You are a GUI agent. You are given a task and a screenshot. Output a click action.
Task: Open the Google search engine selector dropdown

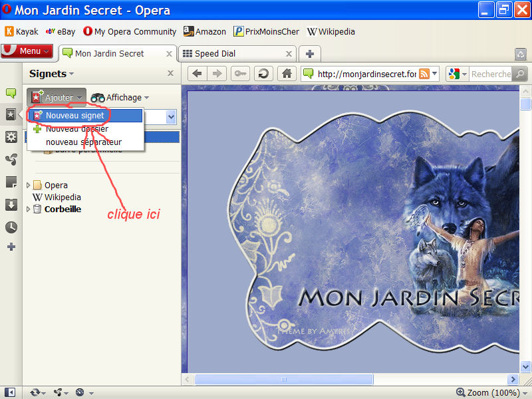tap(457, 74)
